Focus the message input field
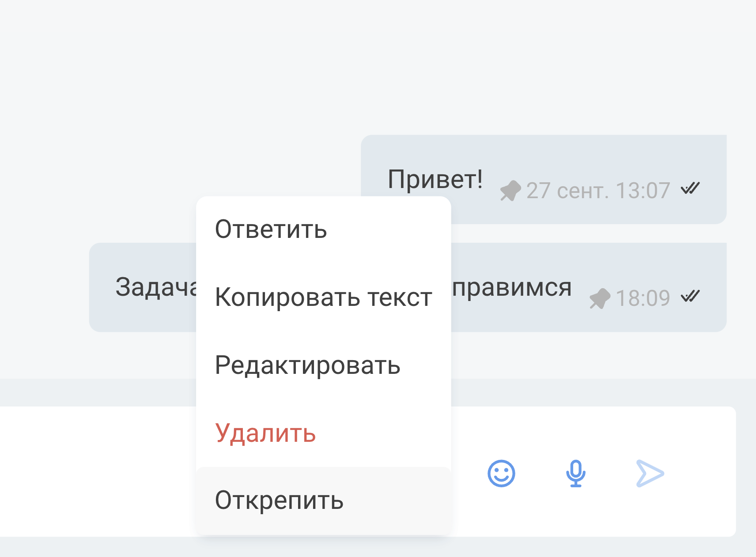This screenshot has width=756, height=557. click(98, 471)
